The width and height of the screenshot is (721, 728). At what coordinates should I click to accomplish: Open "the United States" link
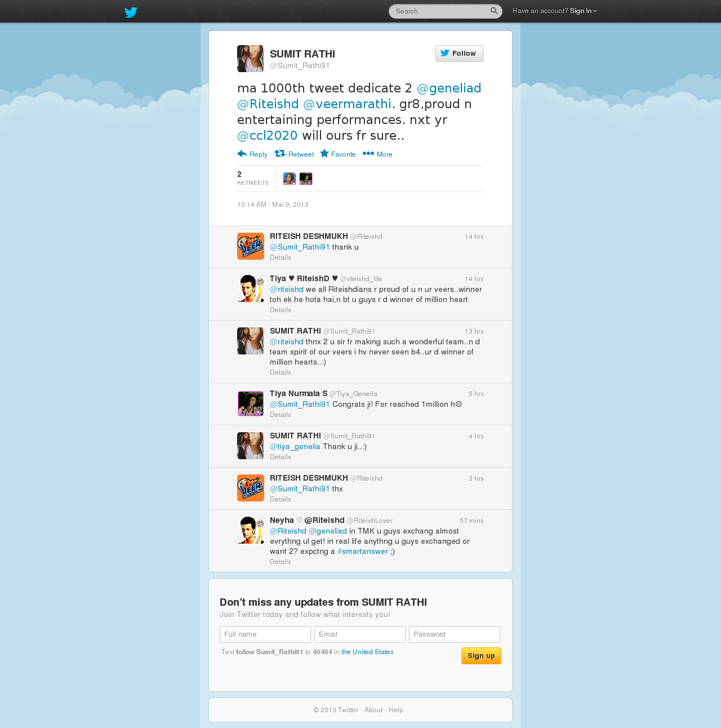[x=367, y=652]
